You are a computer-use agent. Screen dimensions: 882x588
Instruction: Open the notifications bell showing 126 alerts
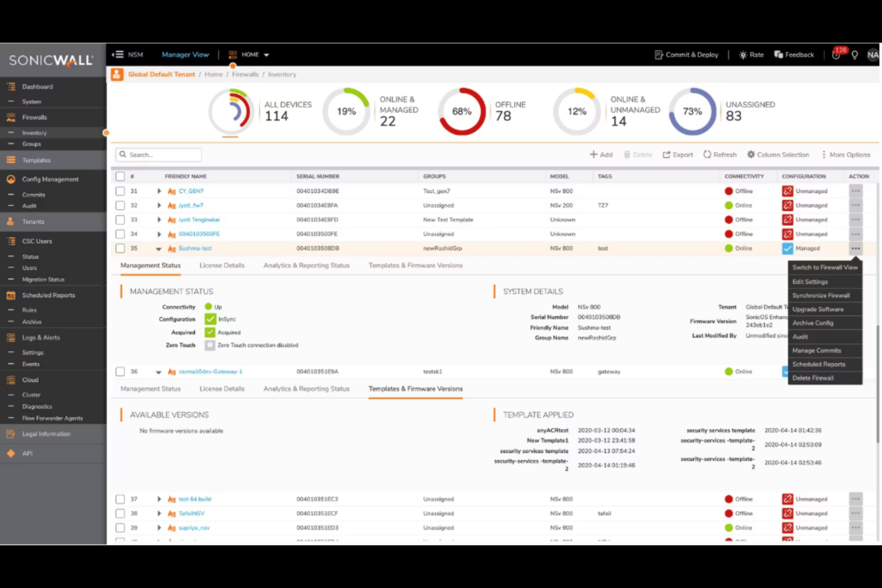(836, 54)
